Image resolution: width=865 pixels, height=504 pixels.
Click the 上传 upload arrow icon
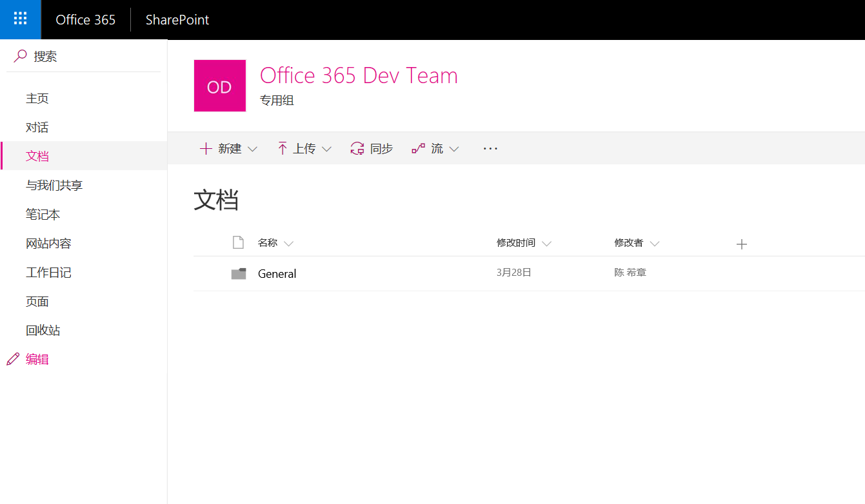(282, 148)
